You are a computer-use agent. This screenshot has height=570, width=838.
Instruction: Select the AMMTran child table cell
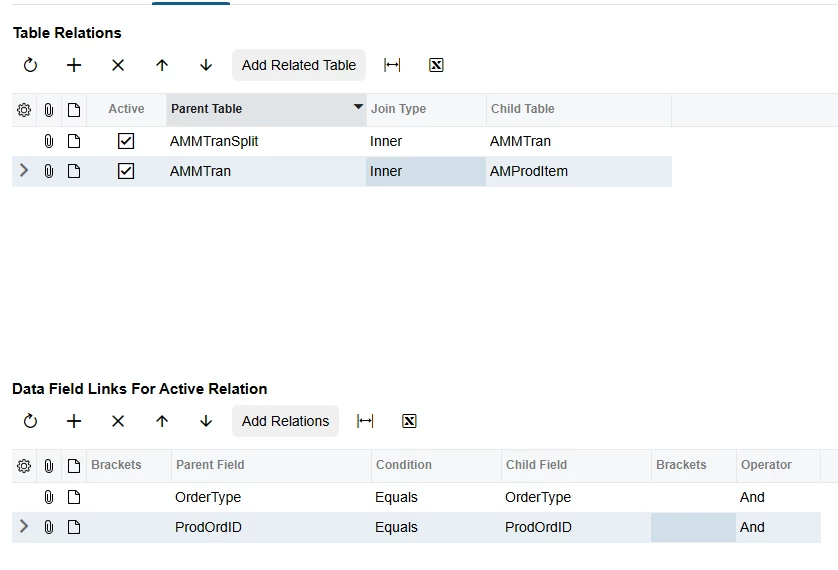[579, 141]
